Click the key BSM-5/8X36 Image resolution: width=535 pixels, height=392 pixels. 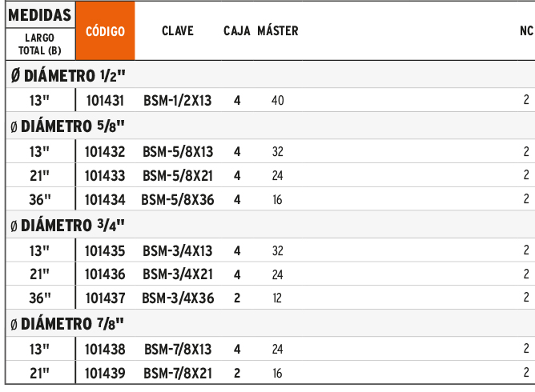[178, 200]
